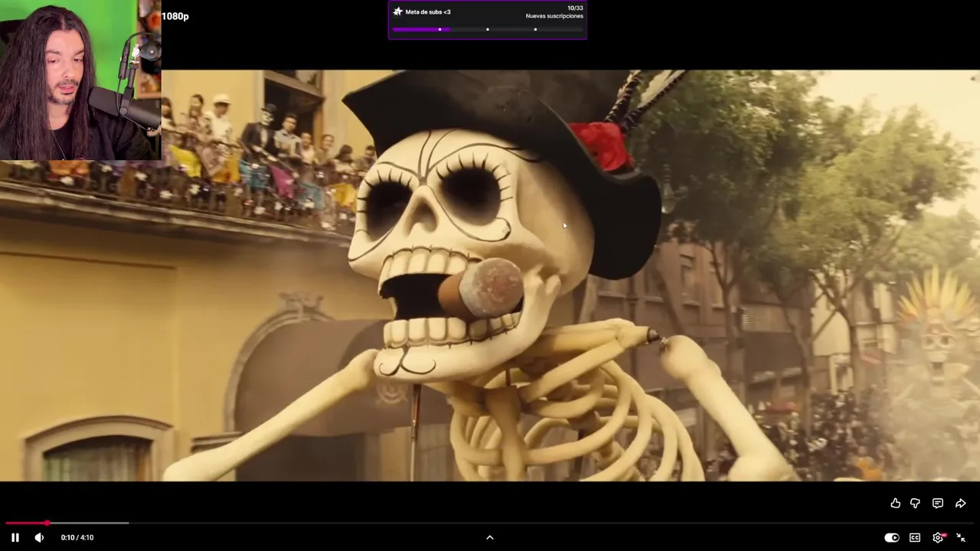Exit fullscreen mode
The height and width of the screenshot is (551, 980).
961,538
